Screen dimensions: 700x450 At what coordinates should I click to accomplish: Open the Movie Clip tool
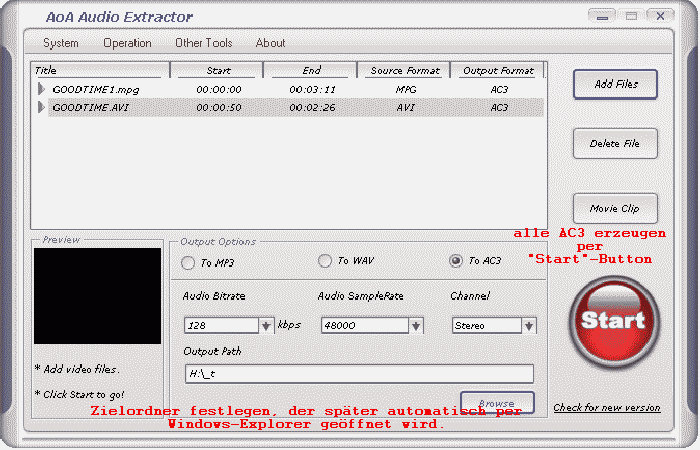pyautogui.click(x=615, y=208)
